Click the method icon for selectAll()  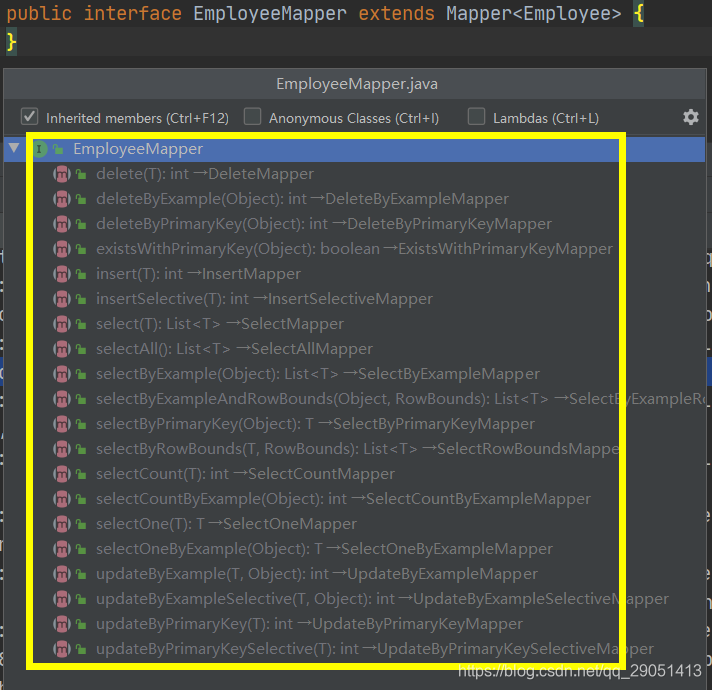(62, 349)
